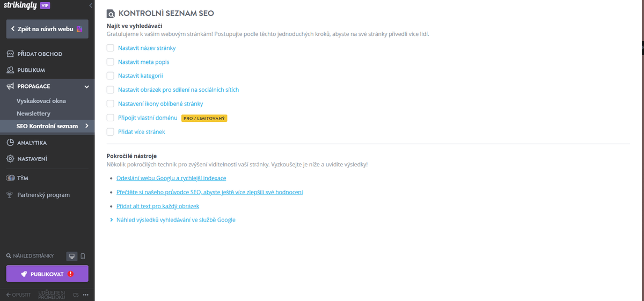The height and width of the screenshot is (301, 644).
Task: Collapse the Propagace menu chevron
Action: pos(86,86)
